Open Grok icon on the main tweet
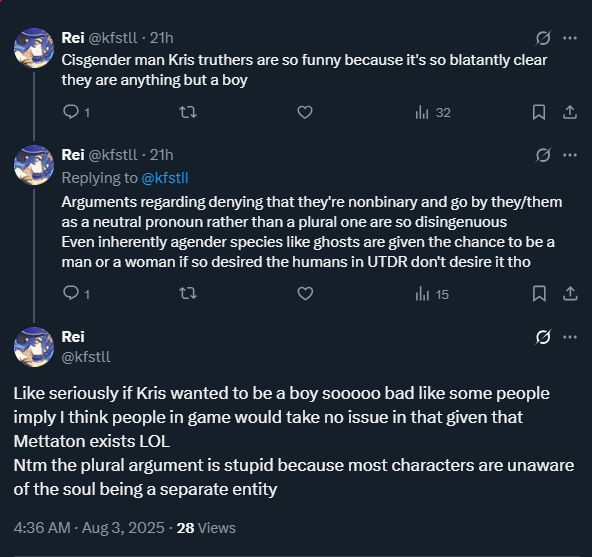Image resolution: width=592 pixels, height=557 pixels. coord(543,337)
